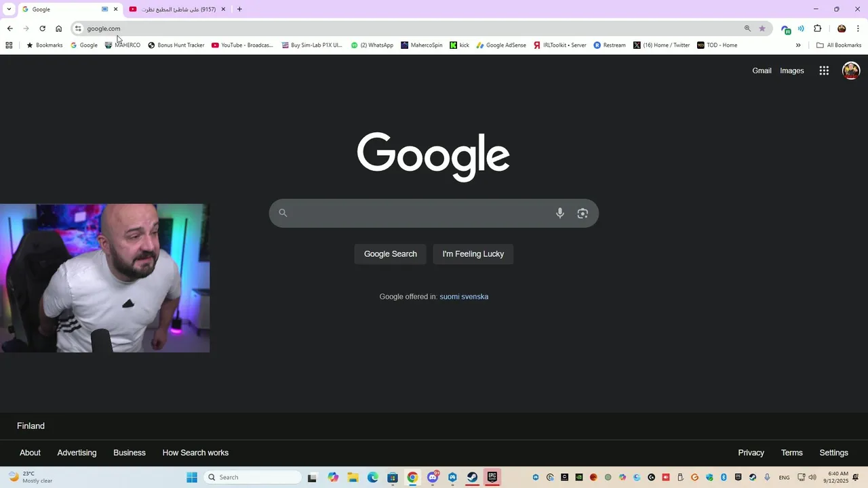The image size is (868, 488).
Task: Open the Business footer link
Action: point(130,453)
